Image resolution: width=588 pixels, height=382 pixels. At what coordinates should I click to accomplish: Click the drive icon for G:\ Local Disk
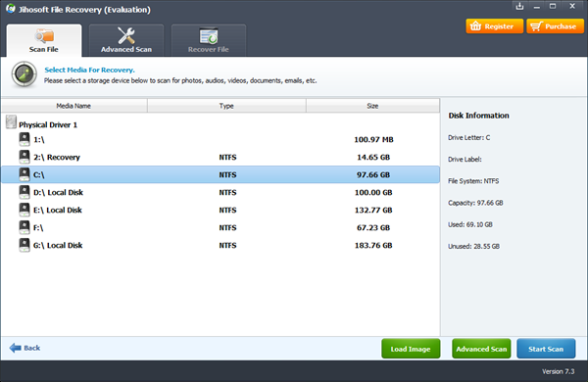(24, 245)
